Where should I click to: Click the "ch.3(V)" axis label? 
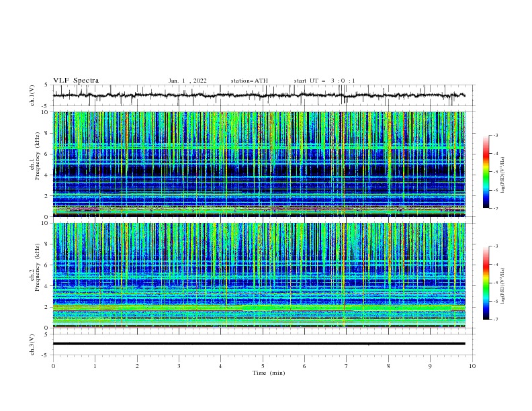coord(32,345)
